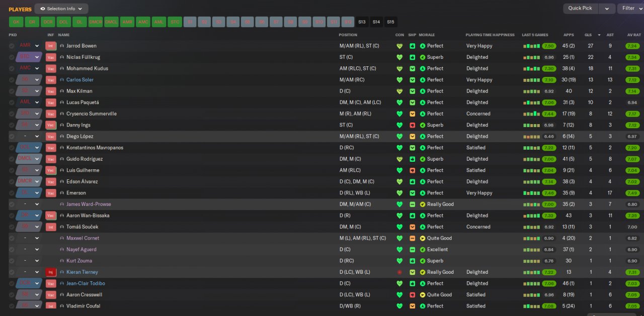Image resolution: width=644 pixels, height=316 pixels.
Task: Toggle the selection checkmark for Kurt Zouma
Action: (x=12, y=261)
